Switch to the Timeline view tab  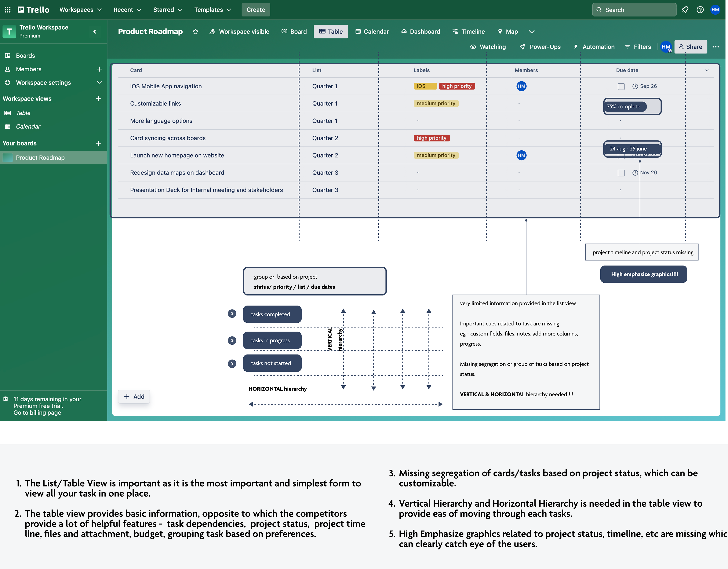469,32
